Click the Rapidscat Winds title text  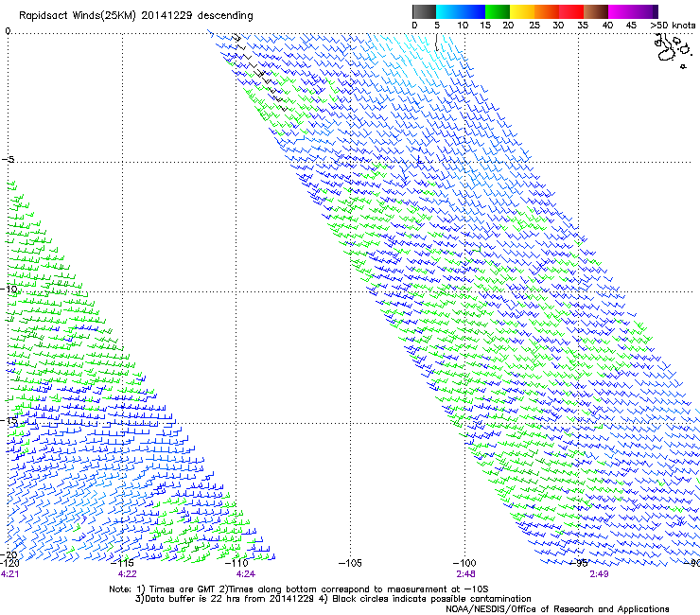135,16
